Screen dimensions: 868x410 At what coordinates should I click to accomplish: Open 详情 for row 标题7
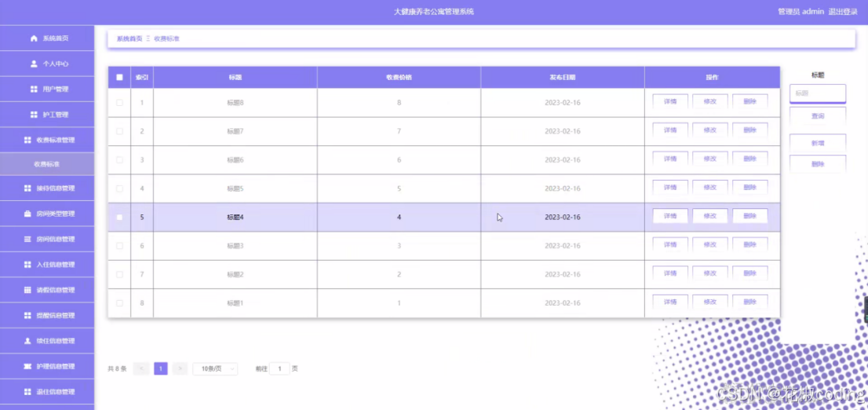pyautogui.click(x=670, y=130)
